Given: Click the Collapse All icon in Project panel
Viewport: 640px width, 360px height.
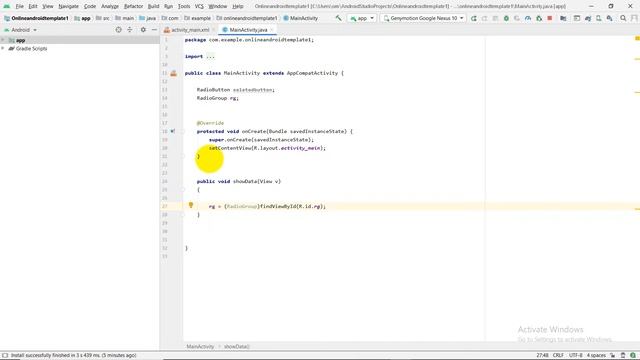Looking at the screenshot, I should click(130, 30).
